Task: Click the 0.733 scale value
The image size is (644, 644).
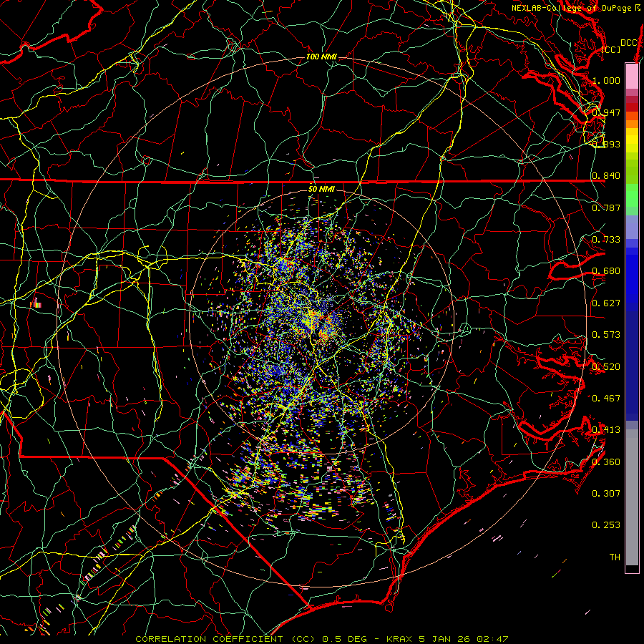Action: pos(606,240)
